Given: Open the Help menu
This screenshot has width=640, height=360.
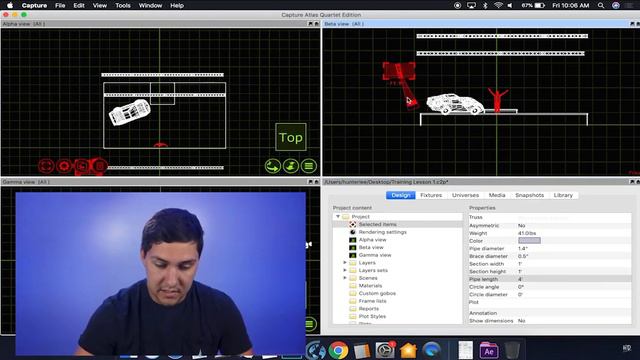Looking at the screenshot, I should pos(177,5).
